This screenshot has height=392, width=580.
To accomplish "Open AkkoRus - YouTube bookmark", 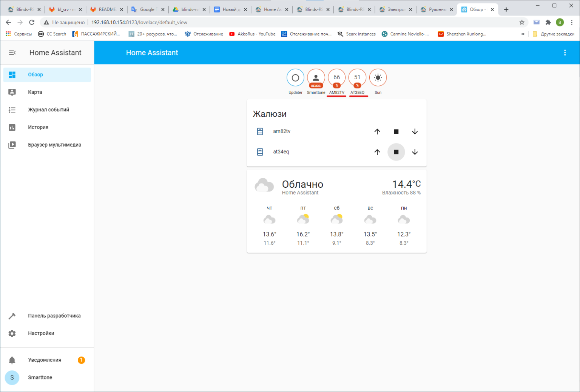I will (x=252, y=34).
